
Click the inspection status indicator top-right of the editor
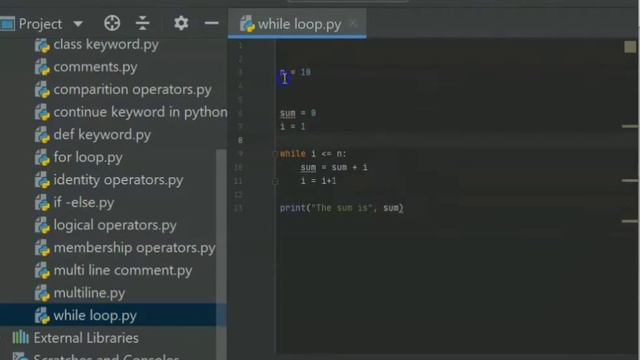point(630,47)
